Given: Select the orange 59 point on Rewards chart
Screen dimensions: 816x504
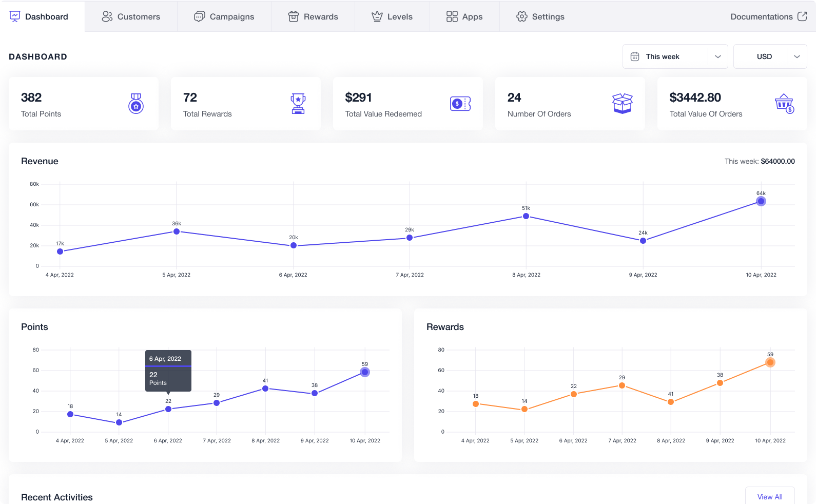Looking at the screenshot, I should (770, 362).
